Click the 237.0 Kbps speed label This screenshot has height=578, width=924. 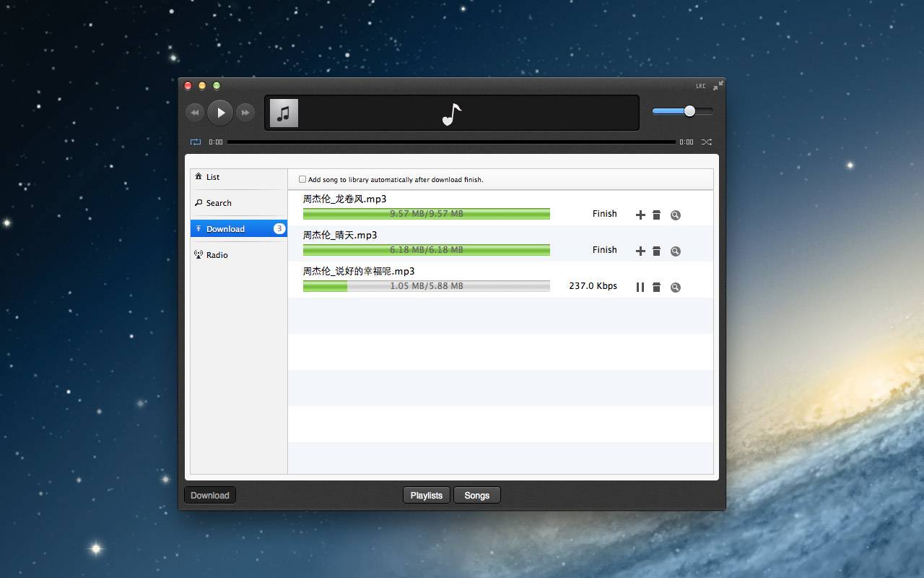click(x=593, y=286)
